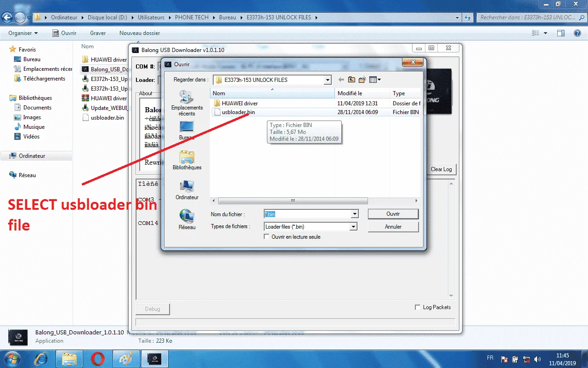
Task: Enable the Log Packets checkbox
Action: pyautogui.click(x=418, y=307)
